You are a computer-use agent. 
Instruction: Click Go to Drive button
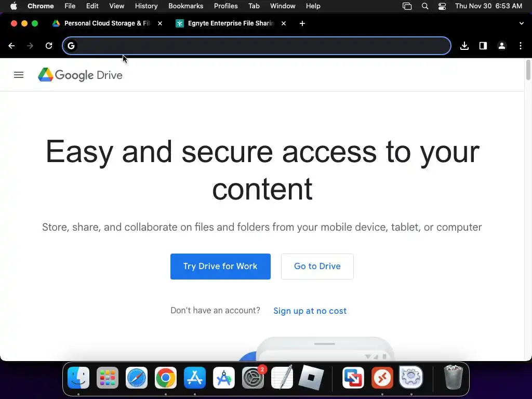click(317, 267)
